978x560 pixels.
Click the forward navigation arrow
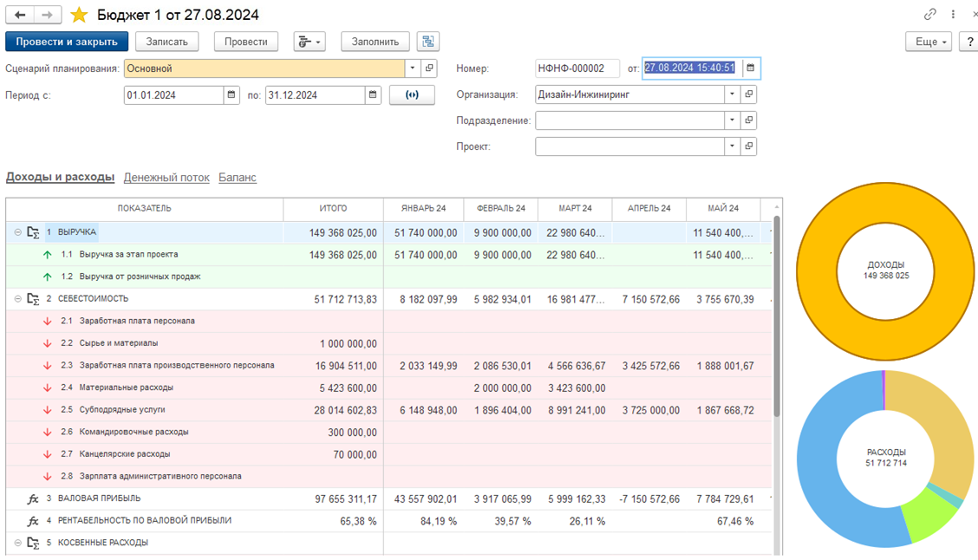pyautogui.click(x=48, y=15)
